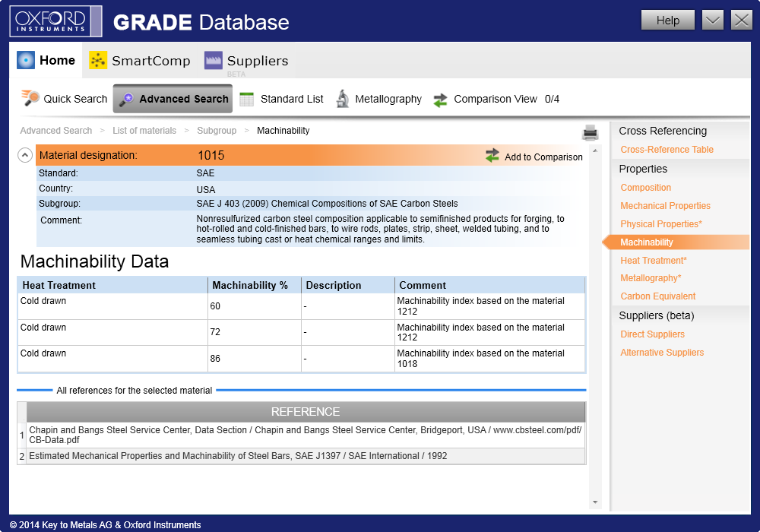Viewport: 760px width, 532px height.
Task: Open Quick Search
Action: click(x=64, y=99)
